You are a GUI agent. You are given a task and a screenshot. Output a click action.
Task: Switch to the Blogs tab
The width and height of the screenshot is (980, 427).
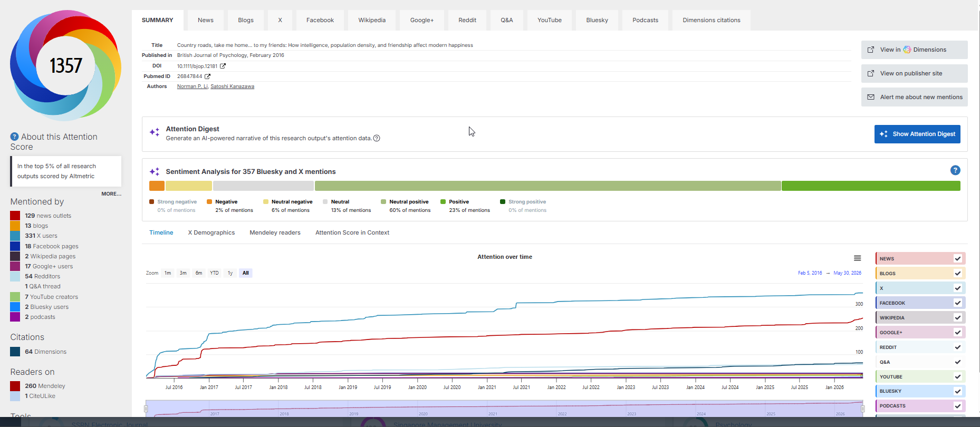[x=246, y=20]
